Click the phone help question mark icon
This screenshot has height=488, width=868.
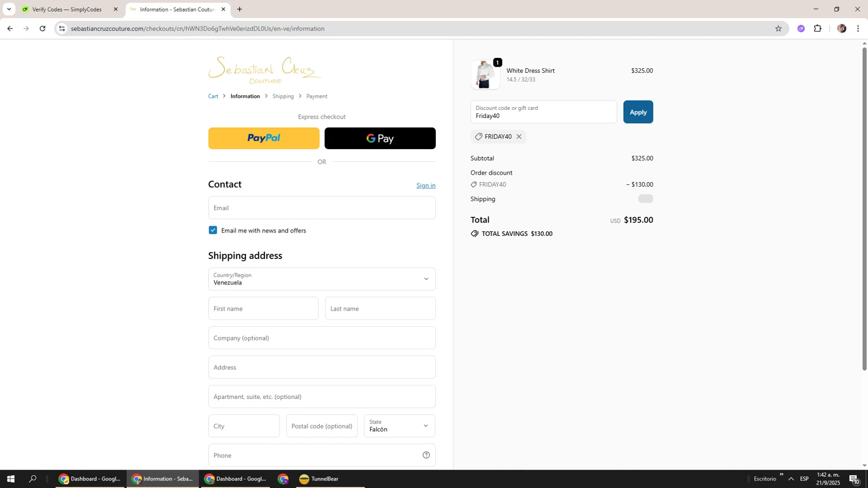(426, 455)
